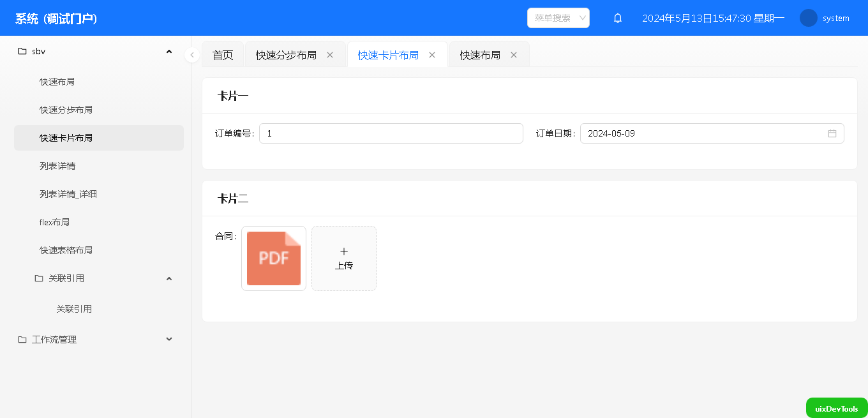Close the 快速卡片布局 tab
Screen dimensions: 868x418
coord(432,55)
